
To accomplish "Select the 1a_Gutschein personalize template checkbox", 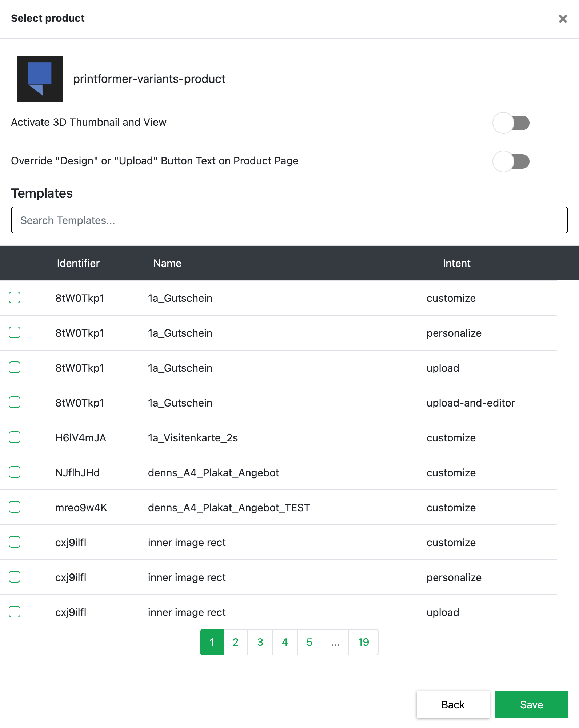I will coord(15,332).
